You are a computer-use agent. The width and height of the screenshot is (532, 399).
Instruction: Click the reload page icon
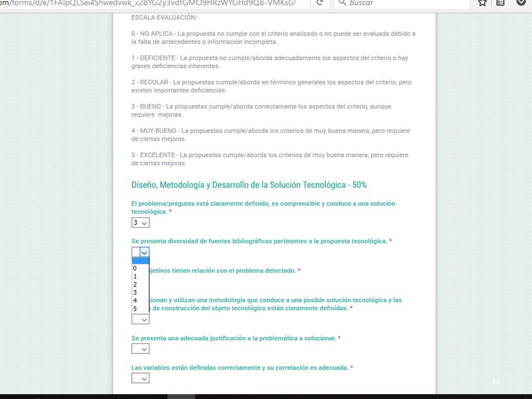tap(319, 3)
